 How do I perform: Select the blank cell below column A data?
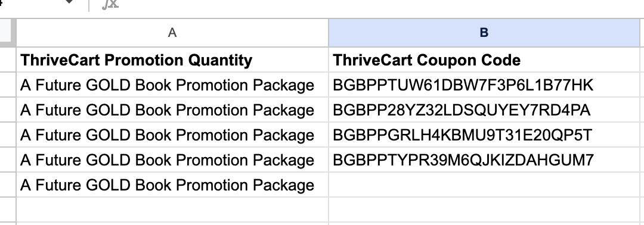tap(172, 210)
